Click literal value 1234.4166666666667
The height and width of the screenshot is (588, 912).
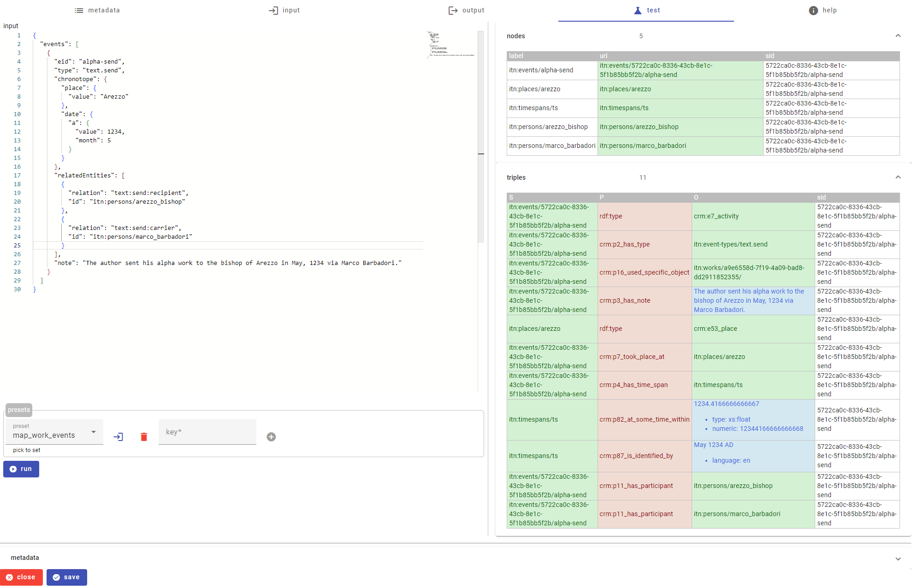tap(727, 404)
